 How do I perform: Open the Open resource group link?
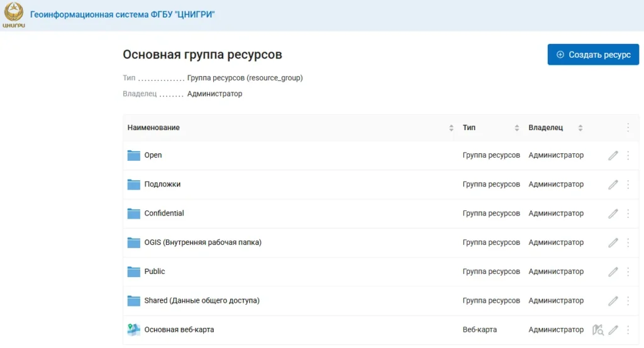click(153, 155)
